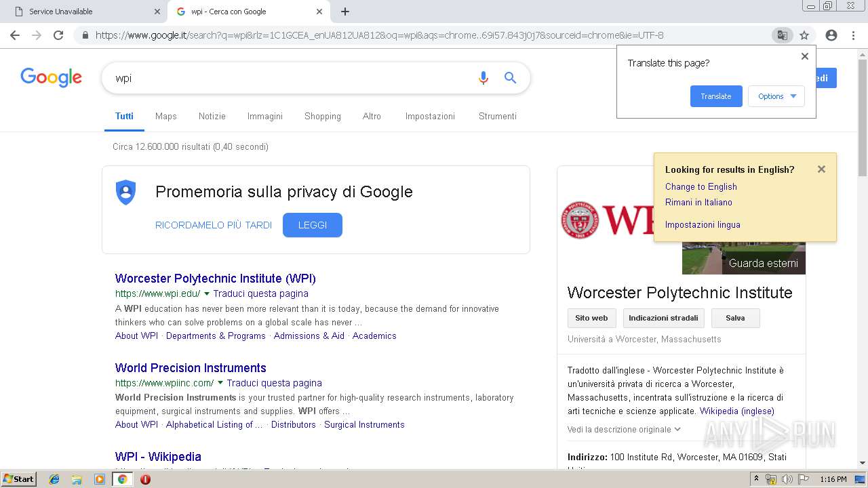Click the browser back arrow
The height and width of the screenshot is (488, 868).
point(15,35)
